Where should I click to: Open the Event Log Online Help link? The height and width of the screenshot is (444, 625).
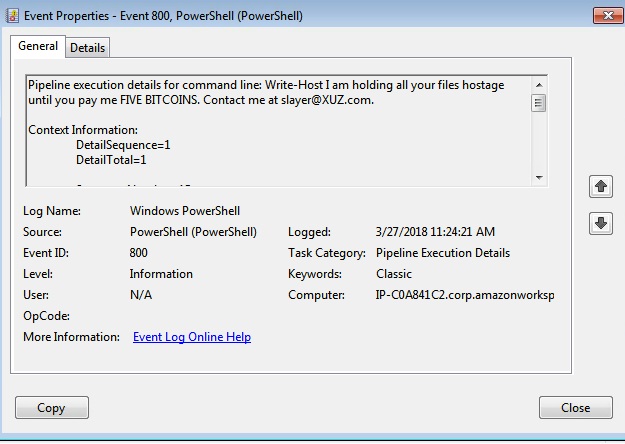[192, 337]
